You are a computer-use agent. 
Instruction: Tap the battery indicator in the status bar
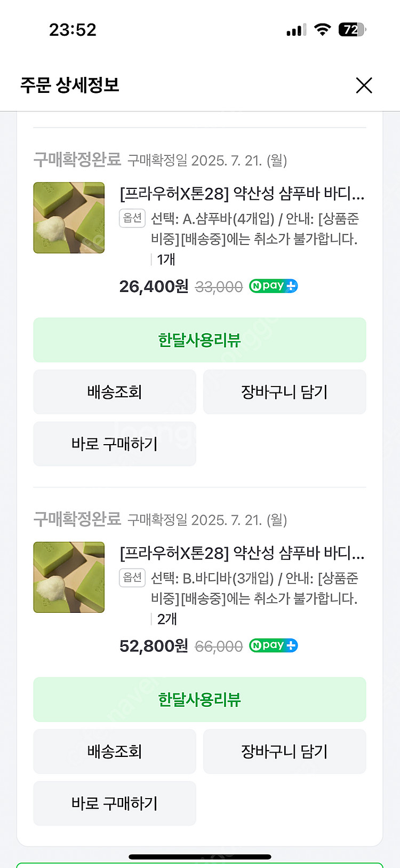(351, 29)
